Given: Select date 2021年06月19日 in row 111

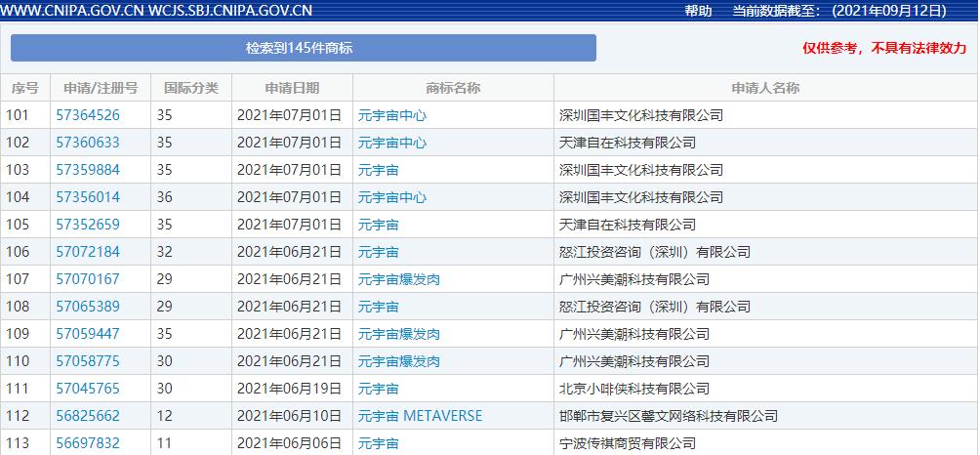Looking at the screenshot, I should [x=289, y=389].
